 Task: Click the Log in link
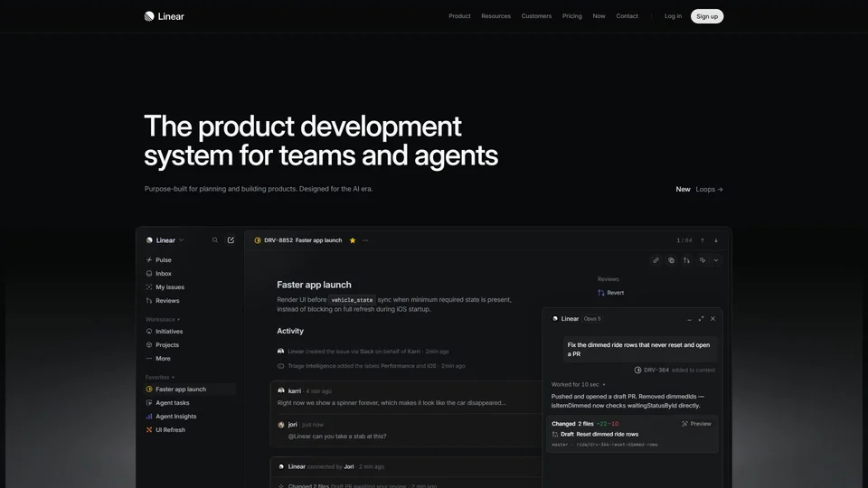coord(673,16)
